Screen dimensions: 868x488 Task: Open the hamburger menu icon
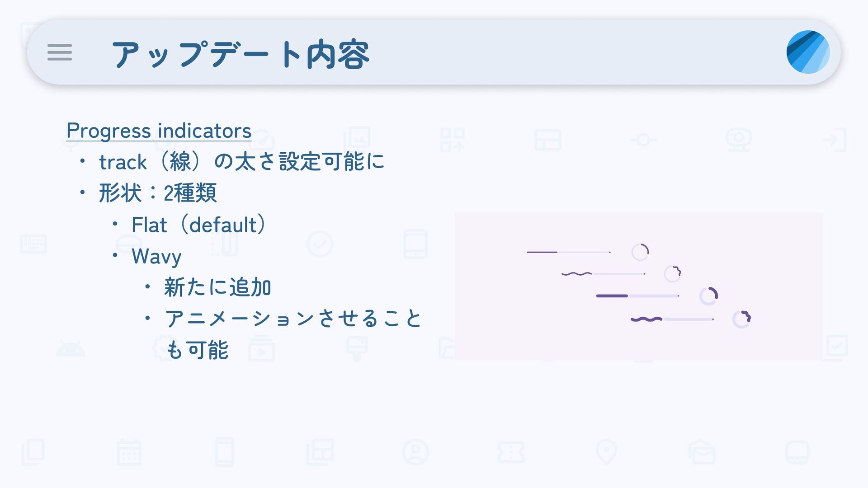coord(60,52)
